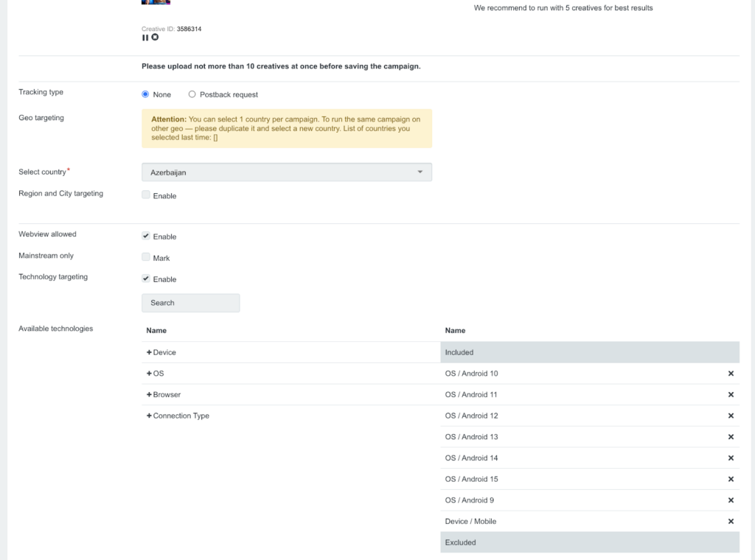755x560 pixels.
Task: Remove OS / Android 14 from included list
Action: tap(731, 458)
